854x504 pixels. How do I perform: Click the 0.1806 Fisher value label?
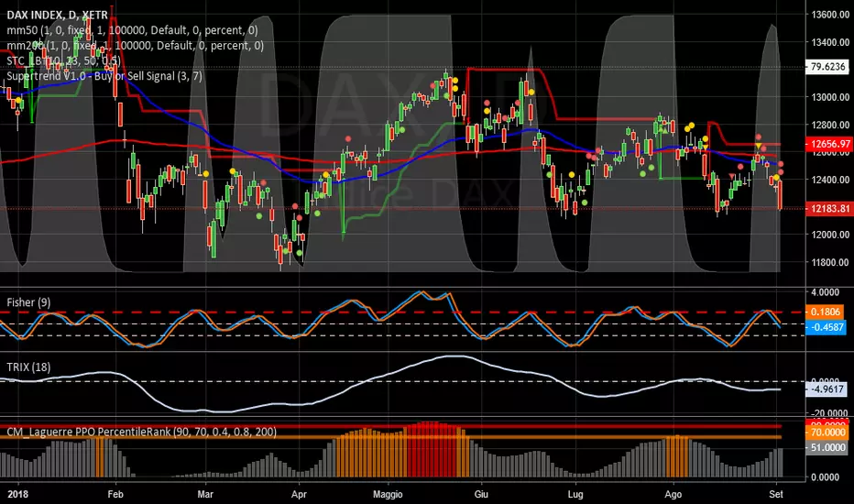826,312
